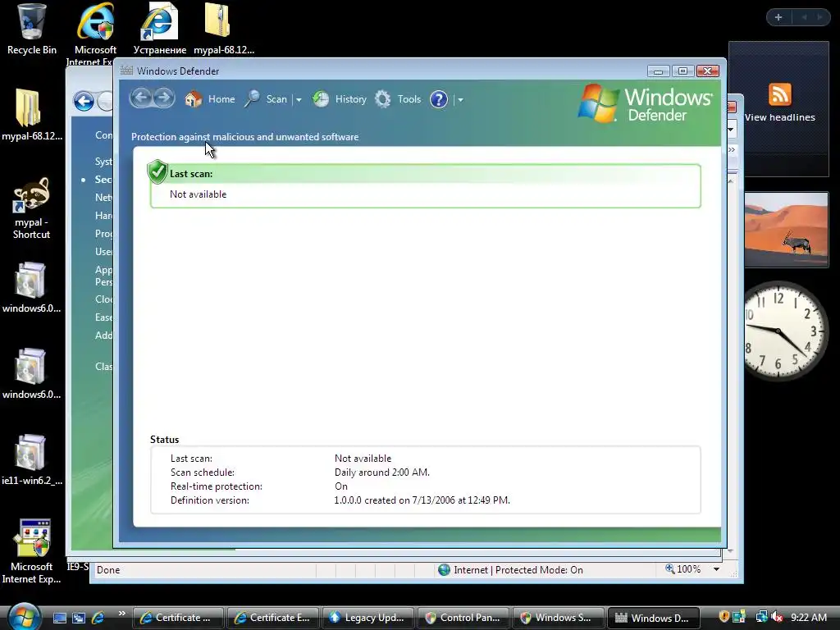
Task: Switch to Legacy Upd... taskbar window
Action: (368, 618)
